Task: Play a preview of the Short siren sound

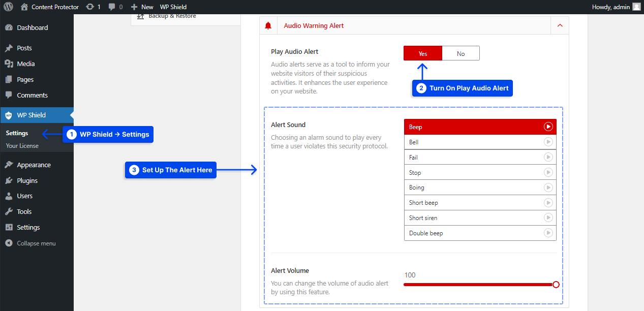Action: (548, 217)
